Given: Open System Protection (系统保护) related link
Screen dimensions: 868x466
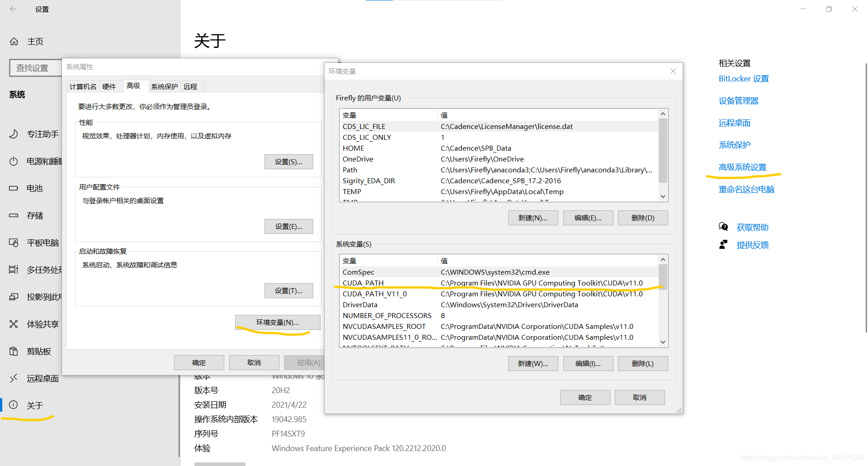Looking at the screenshot, I should [x=735, y=145].
